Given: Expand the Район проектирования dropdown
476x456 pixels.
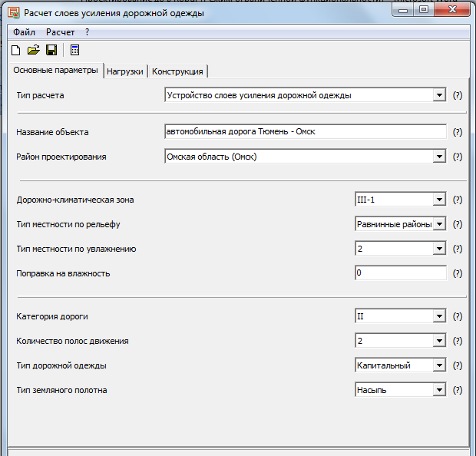Looking at the screenshot, I should 439,157.
